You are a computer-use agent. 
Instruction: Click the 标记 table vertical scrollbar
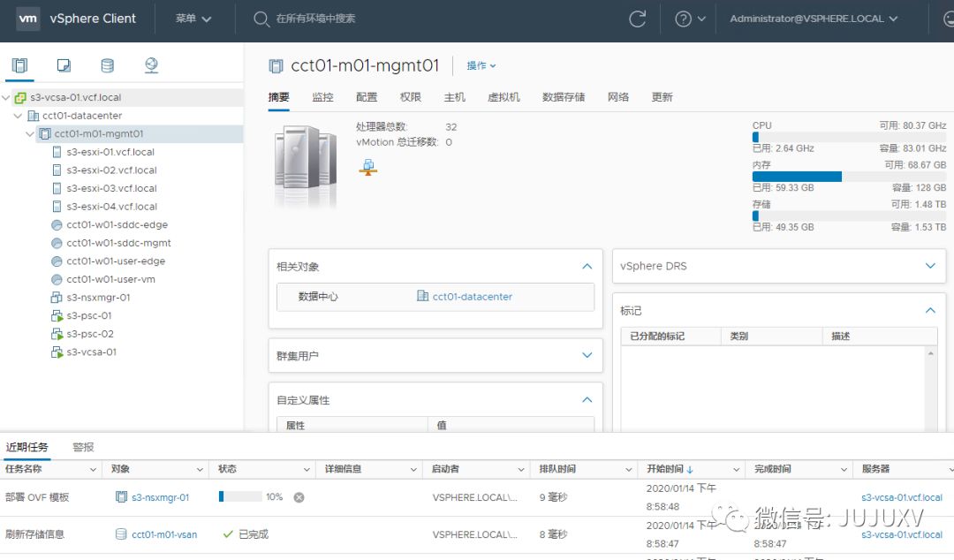point(930,390)
